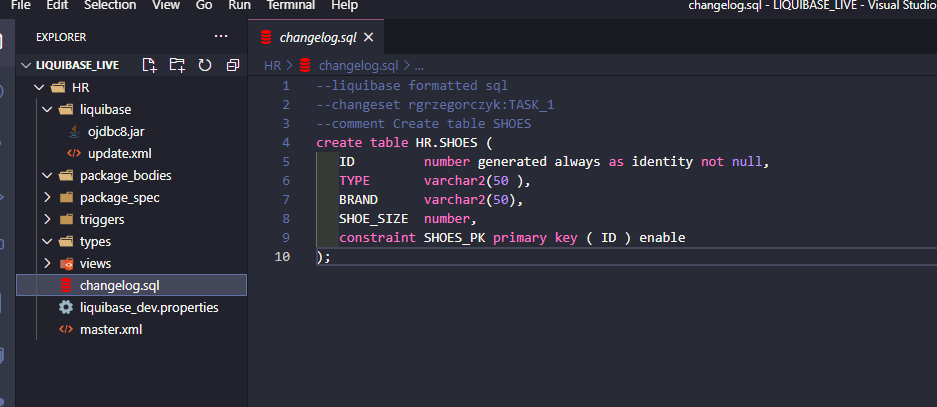This screenshot has height=407, width=937.
Task: Select the changelog.sql editor tab
Action: pyautogui.click(x=317, y=37)
